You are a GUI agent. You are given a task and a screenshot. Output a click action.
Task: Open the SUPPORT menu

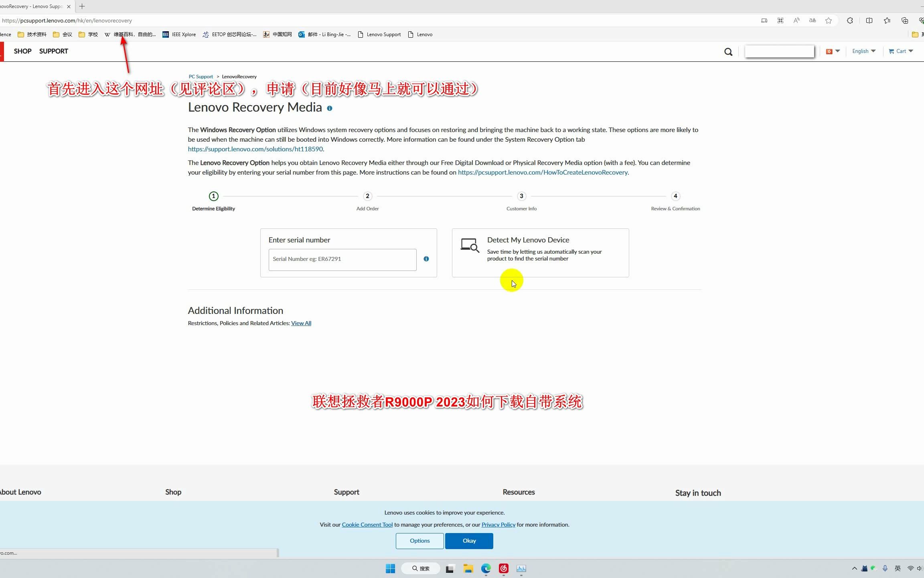(x=53, y=51)
